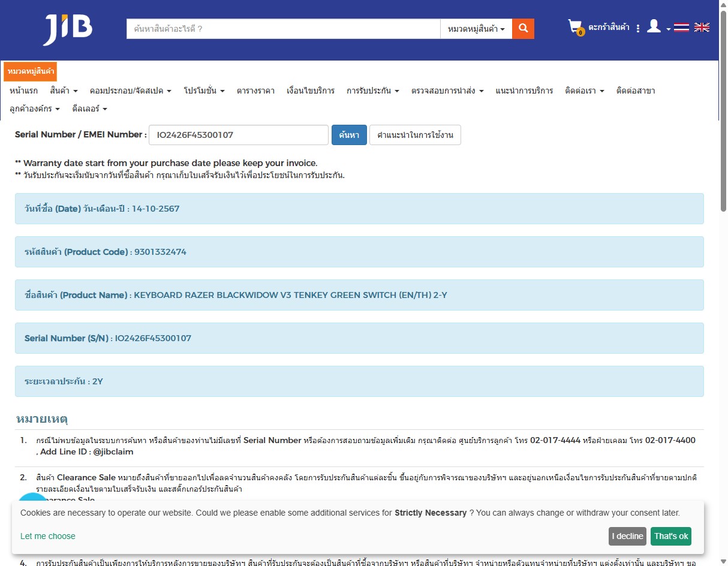Open the แนะนำการบริการ page
This screenshot has width=728, height=566.
(524, 91)
